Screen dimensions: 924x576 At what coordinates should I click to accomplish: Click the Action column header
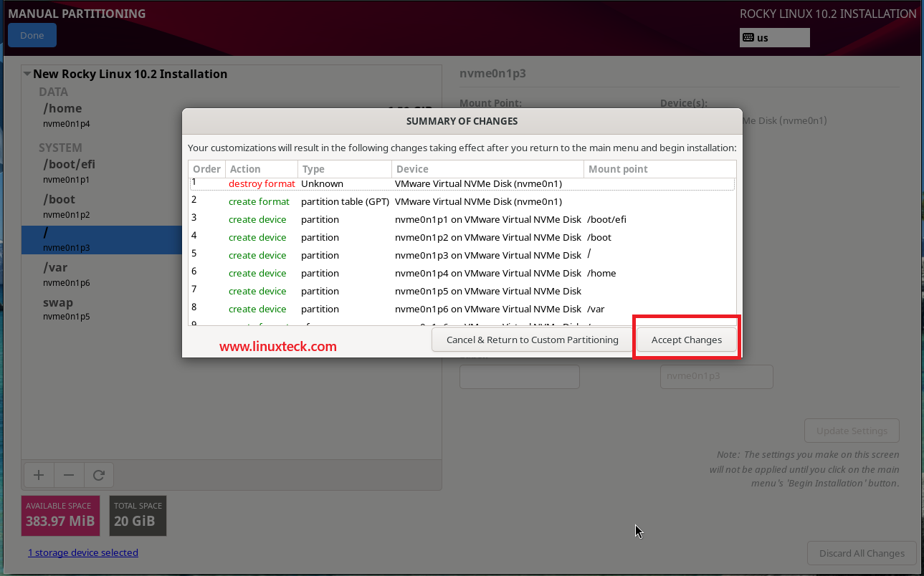pyautogui.click(x=261, y=169)
